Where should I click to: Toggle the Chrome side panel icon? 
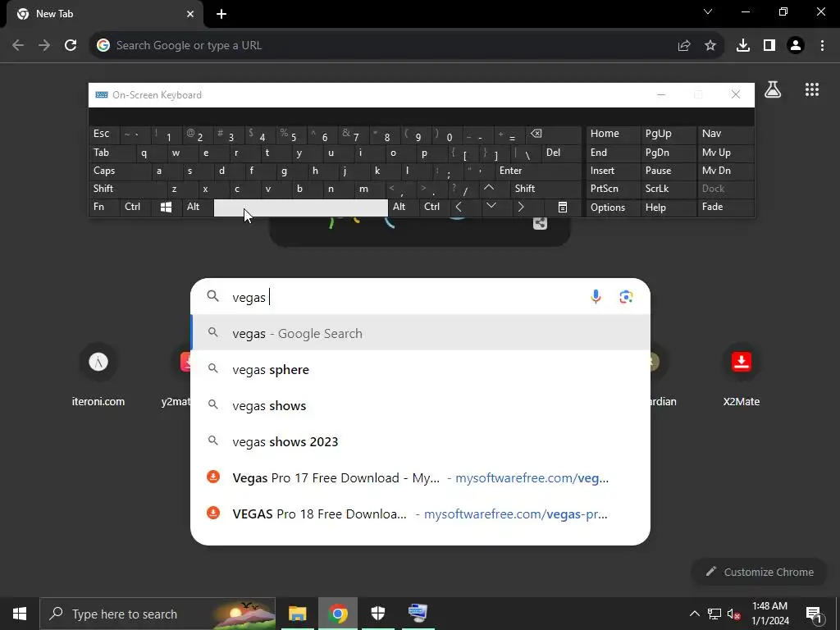pos(769,46)
